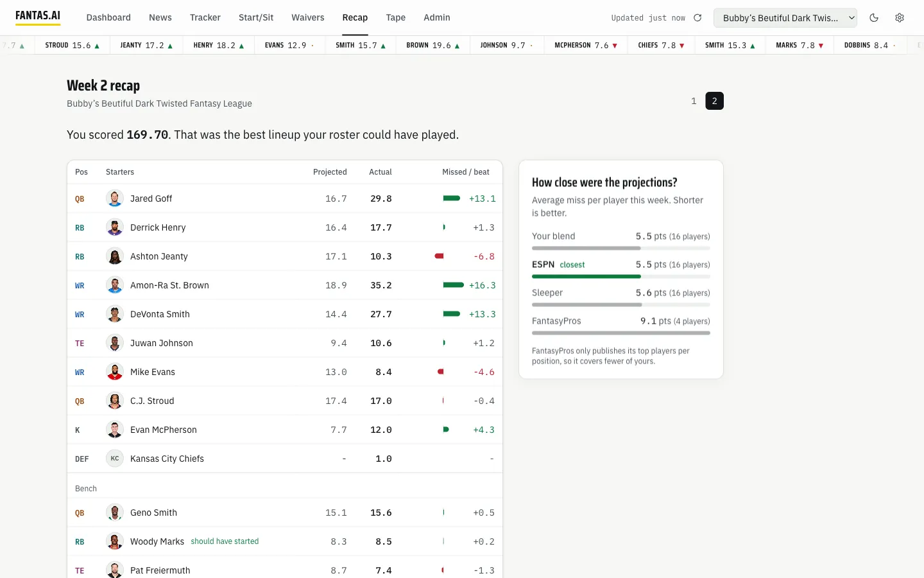The image size is (924, 578).
Task: Click the 'closest' tag beside ESPN
Action: [x=572, y=265]
